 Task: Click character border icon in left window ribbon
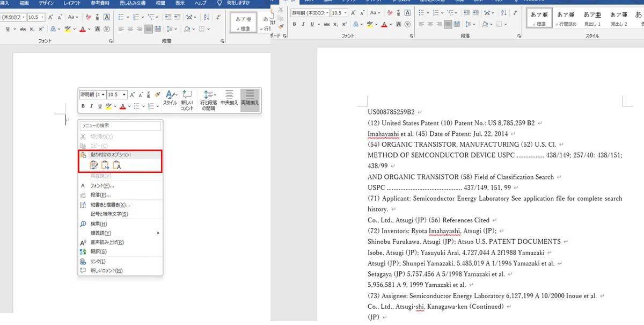(107, 17)
